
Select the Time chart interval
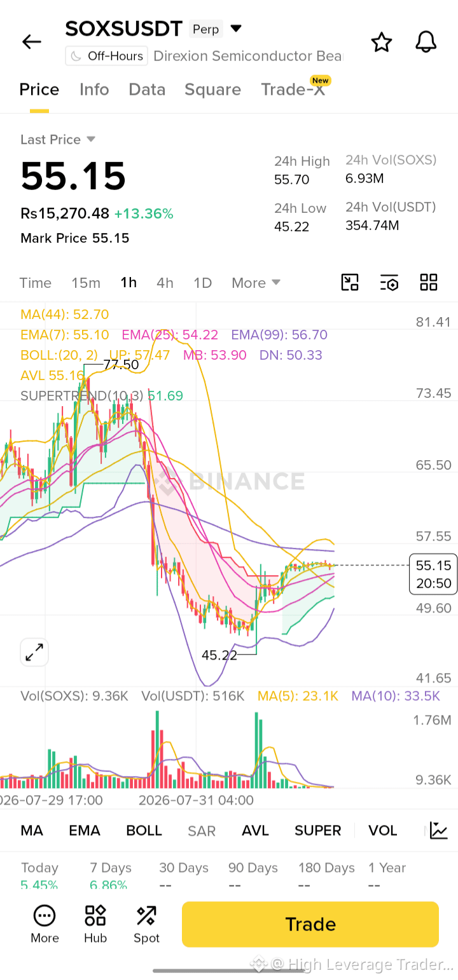coord(36,283)
